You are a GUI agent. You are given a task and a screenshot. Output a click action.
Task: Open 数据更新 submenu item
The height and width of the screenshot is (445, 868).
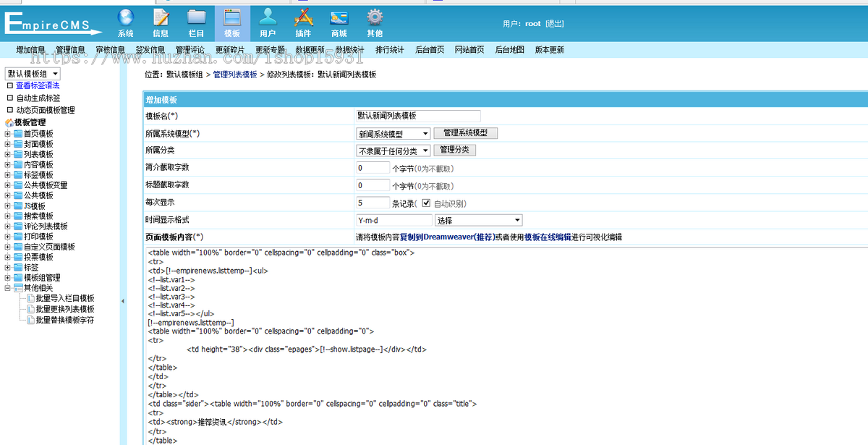click(x=310, y=50)
